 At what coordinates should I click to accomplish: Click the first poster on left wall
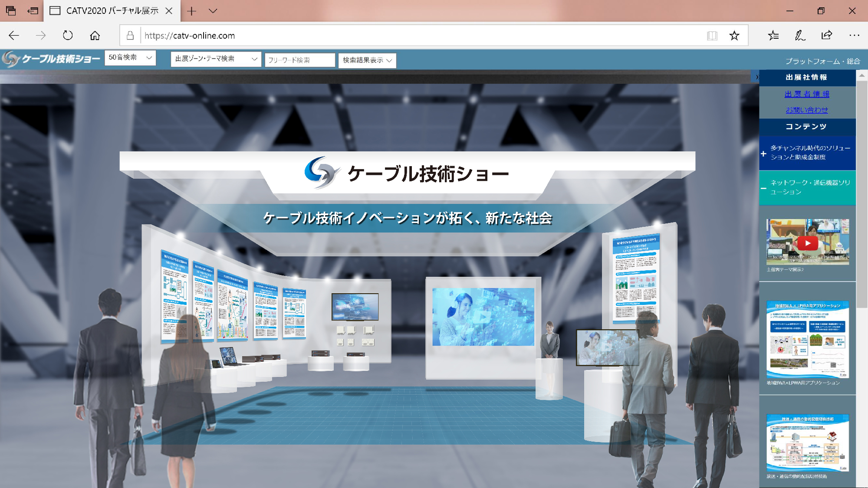click(175, 296)
